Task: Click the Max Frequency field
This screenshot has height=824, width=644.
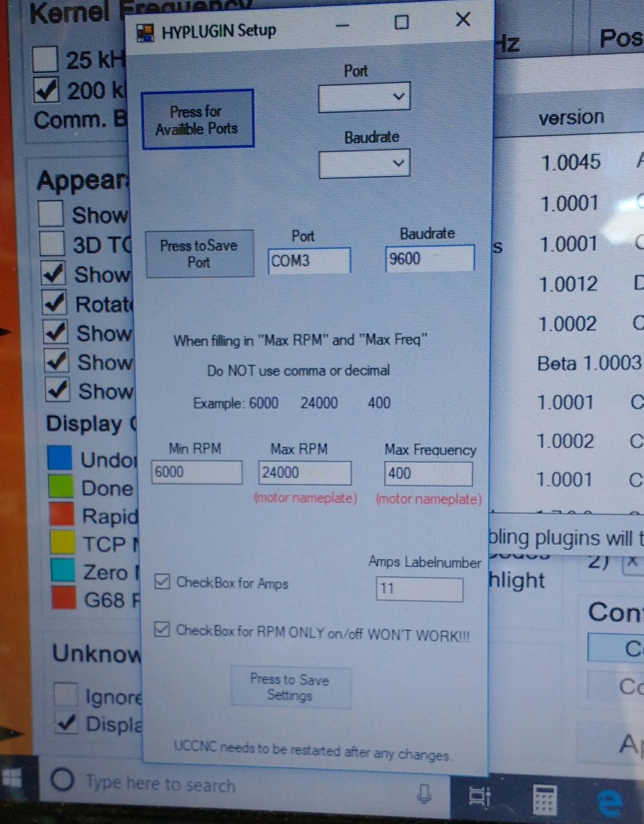Action: 428,473
